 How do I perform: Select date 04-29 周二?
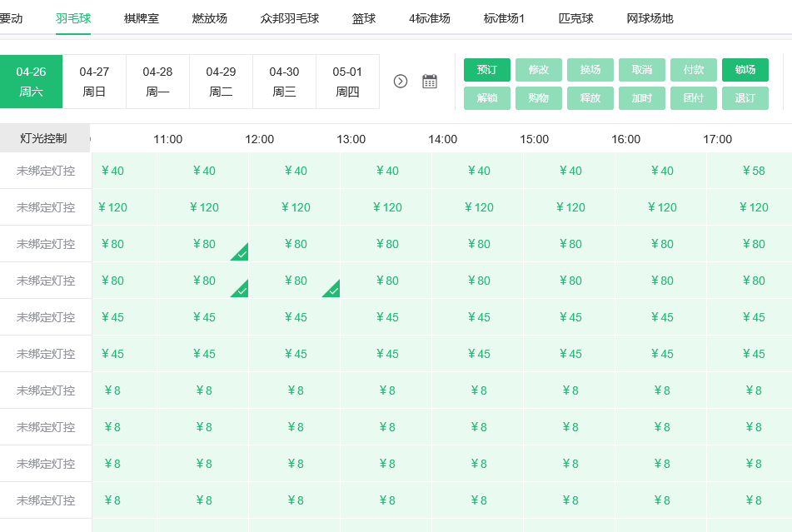tap(221, 82)
